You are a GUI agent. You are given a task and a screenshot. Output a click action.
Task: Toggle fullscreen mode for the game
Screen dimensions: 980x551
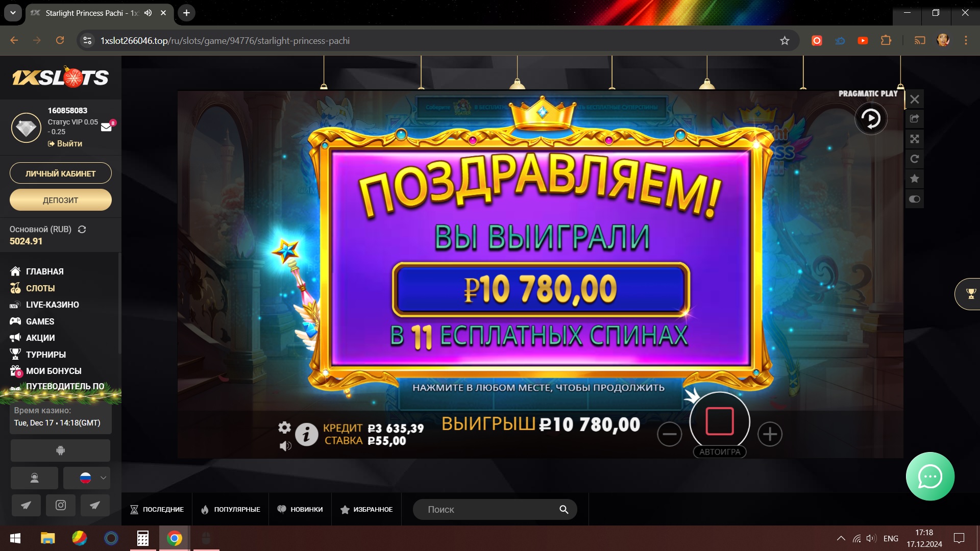(915, 139)
